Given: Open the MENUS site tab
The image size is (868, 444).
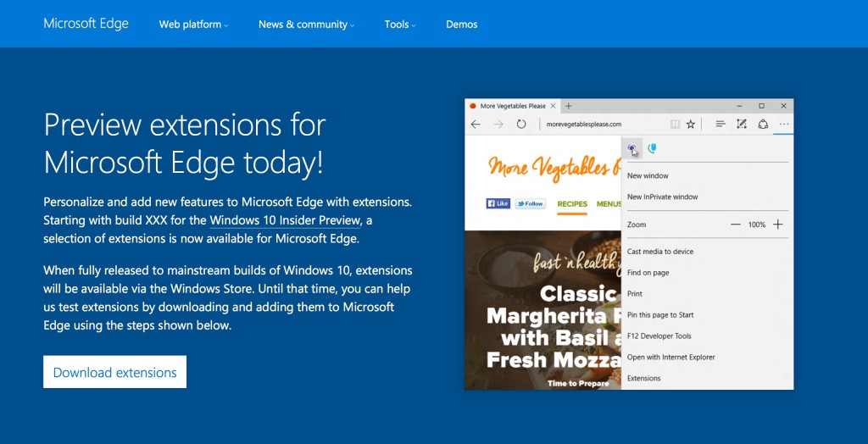Looking at the screenshot, I should click(609, 204).
